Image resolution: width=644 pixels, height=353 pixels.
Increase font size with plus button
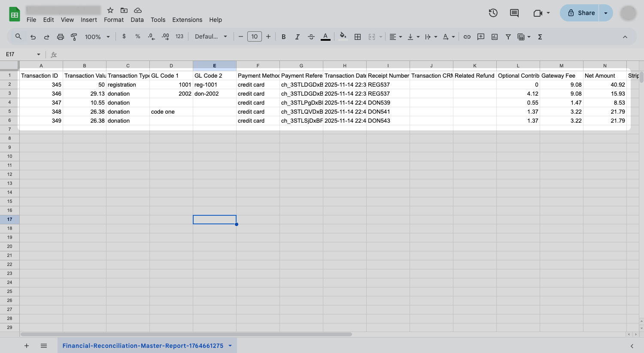[x=268, y=37]
